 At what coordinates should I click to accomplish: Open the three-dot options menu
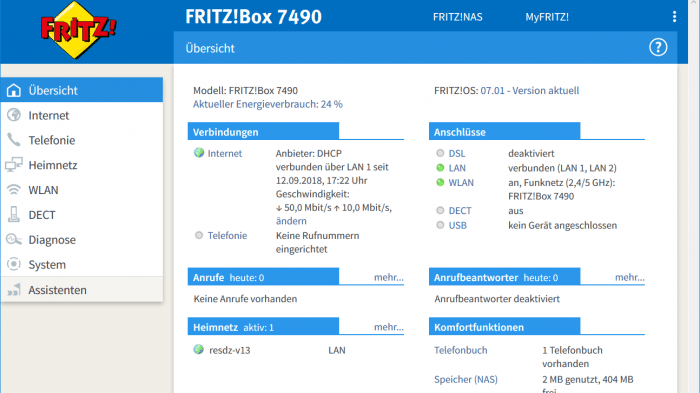(x=674, y=17)
